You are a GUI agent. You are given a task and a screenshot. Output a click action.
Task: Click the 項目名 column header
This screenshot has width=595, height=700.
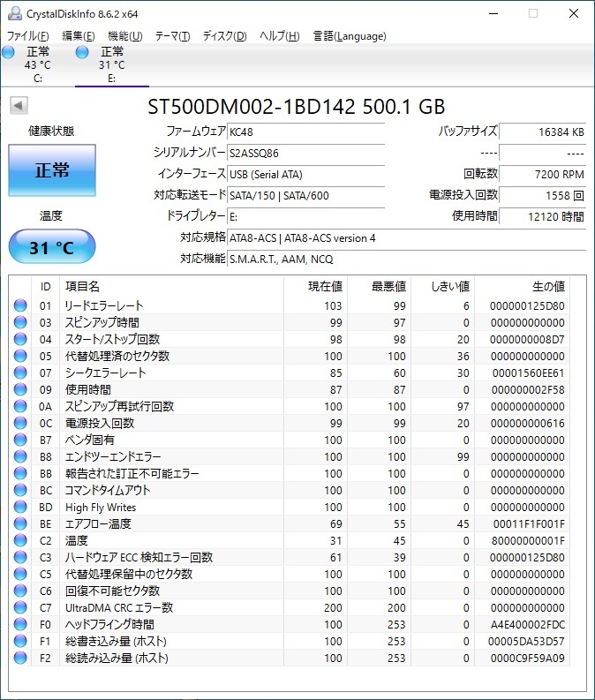click(x=171, y=286)
